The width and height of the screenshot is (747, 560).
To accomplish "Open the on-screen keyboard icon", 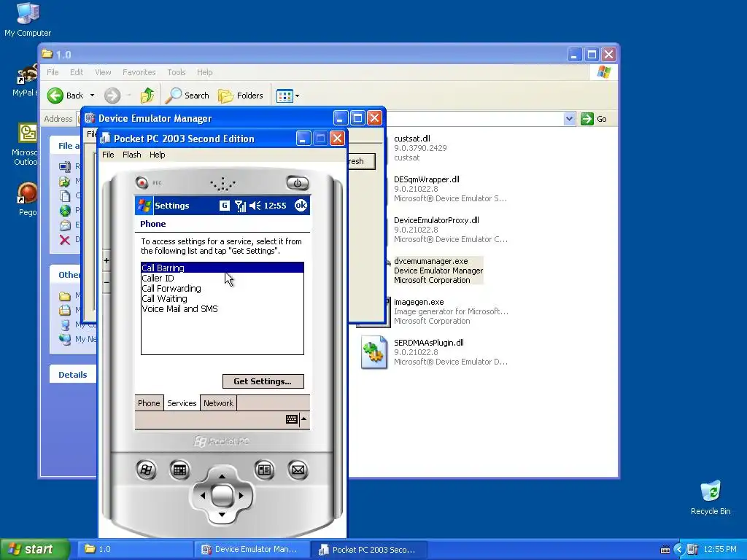I will click(292, 419).
